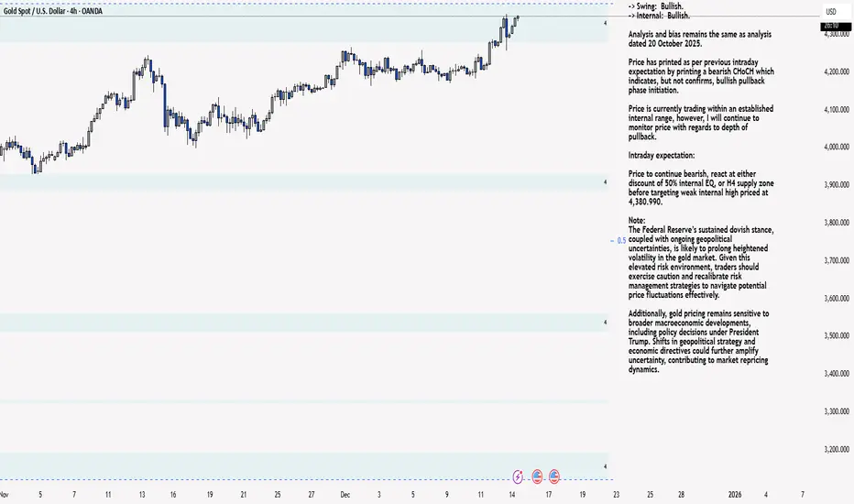Click the 2026 label on time axis
The height and width of the screenshot is (504, 854).
tap(735, 495)
